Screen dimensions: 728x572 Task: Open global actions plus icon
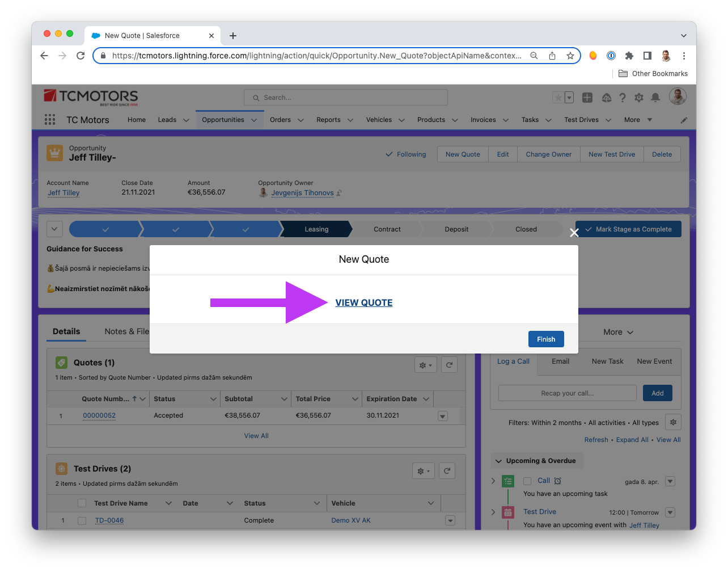coord(587,98)
